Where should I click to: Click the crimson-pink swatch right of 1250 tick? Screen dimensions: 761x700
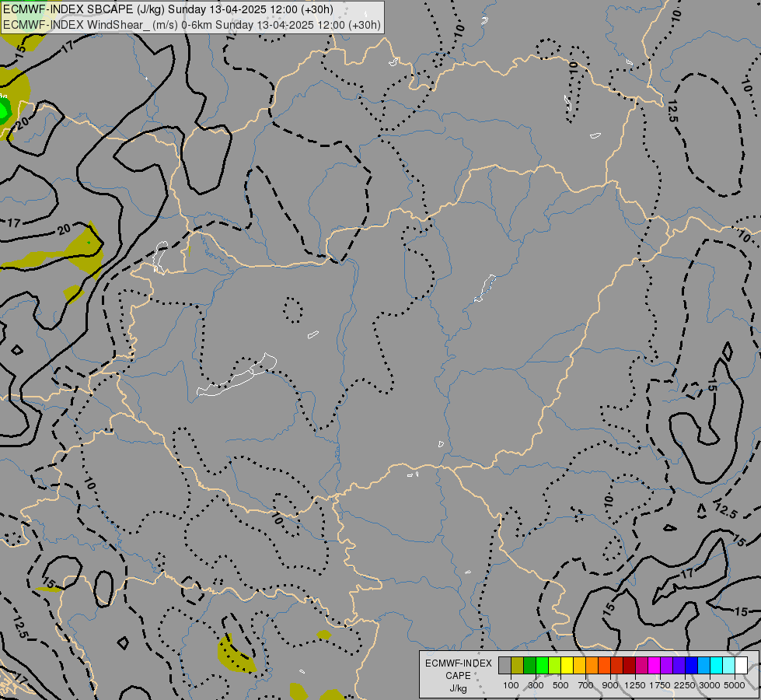pos(641,665)
